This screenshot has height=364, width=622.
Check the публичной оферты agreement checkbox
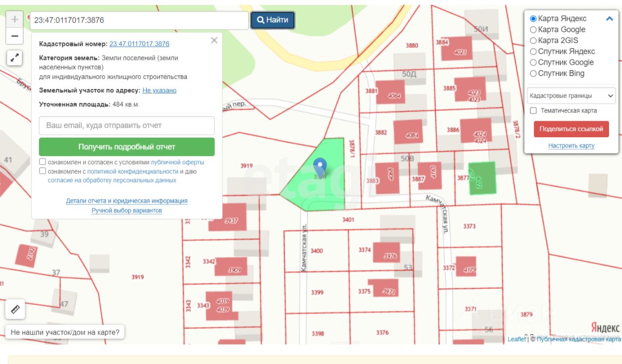(x=43, y=162)
